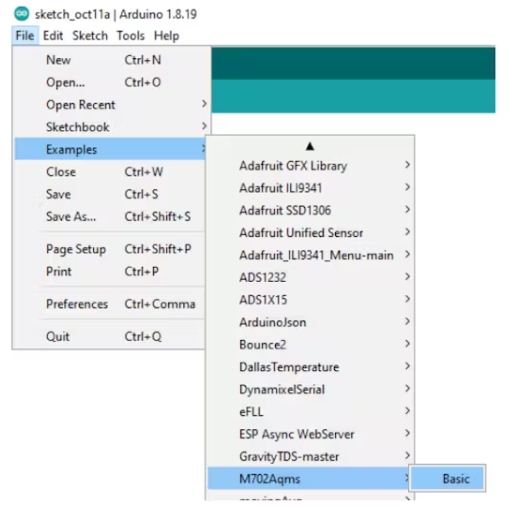Expand the Sketchbook submenu
The height and width of the screenshot is (509, 520).
tap(110, 127)
